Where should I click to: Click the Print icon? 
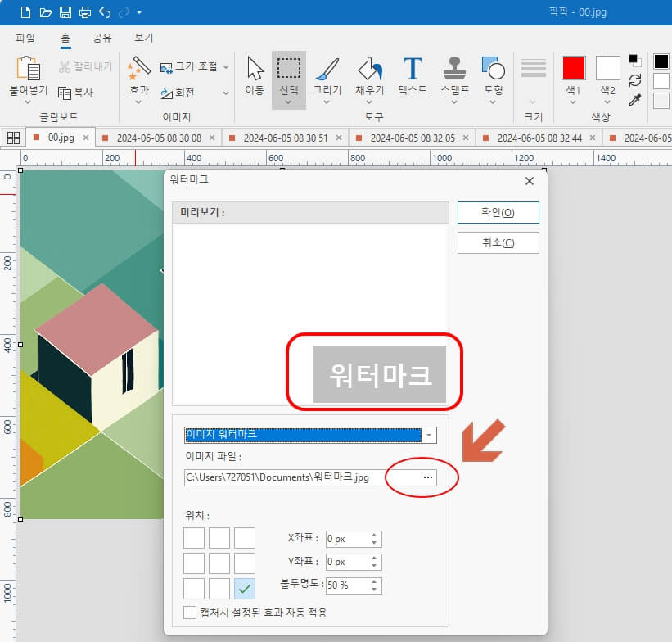85,12
